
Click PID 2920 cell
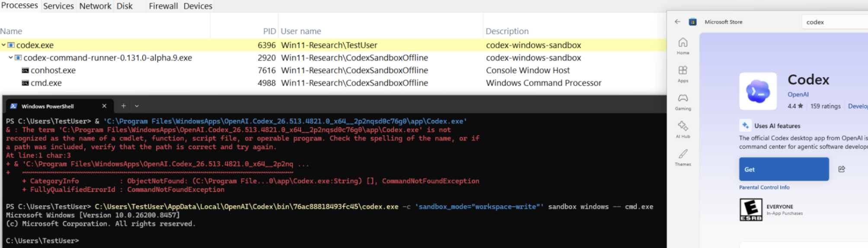pyautogui.click(x=266, y=57)
